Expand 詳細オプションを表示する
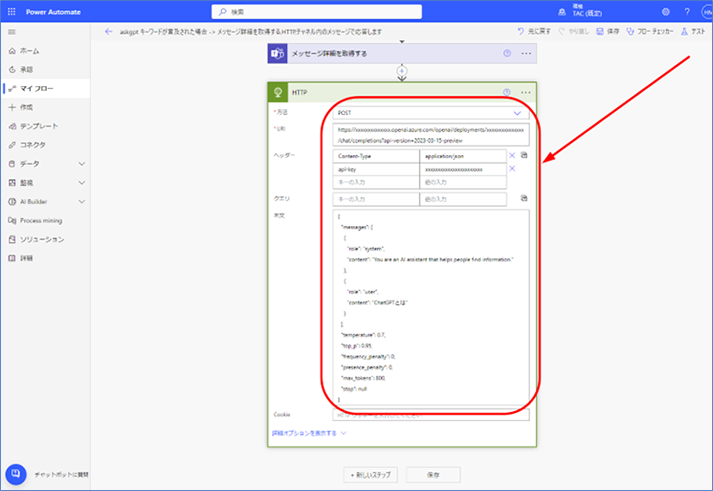713x491 pixels. click(x=309, y=433)
